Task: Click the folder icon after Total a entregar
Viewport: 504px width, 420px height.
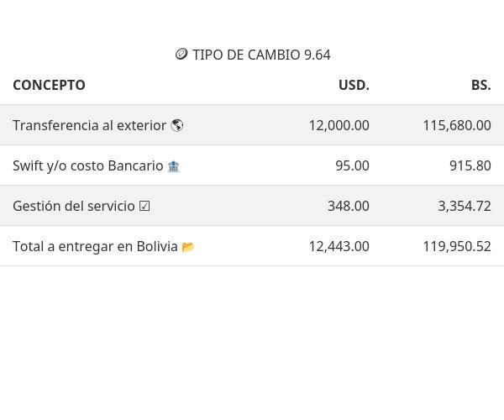Action: click(x=188, y=247)
